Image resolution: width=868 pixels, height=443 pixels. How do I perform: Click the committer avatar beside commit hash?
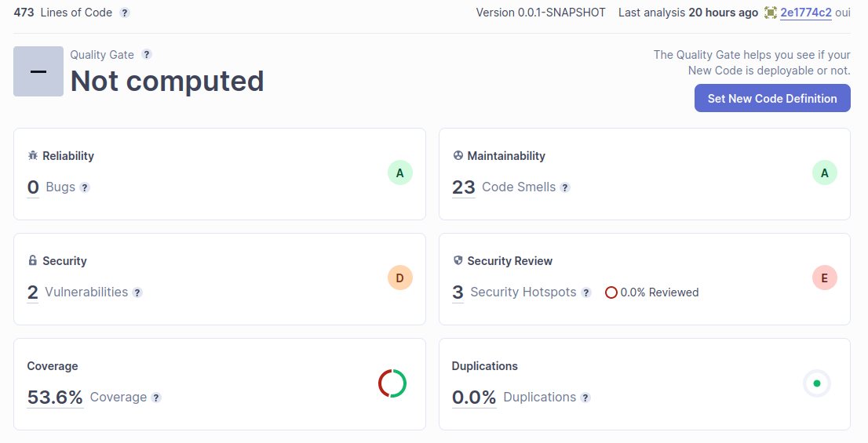click(771, 13)
